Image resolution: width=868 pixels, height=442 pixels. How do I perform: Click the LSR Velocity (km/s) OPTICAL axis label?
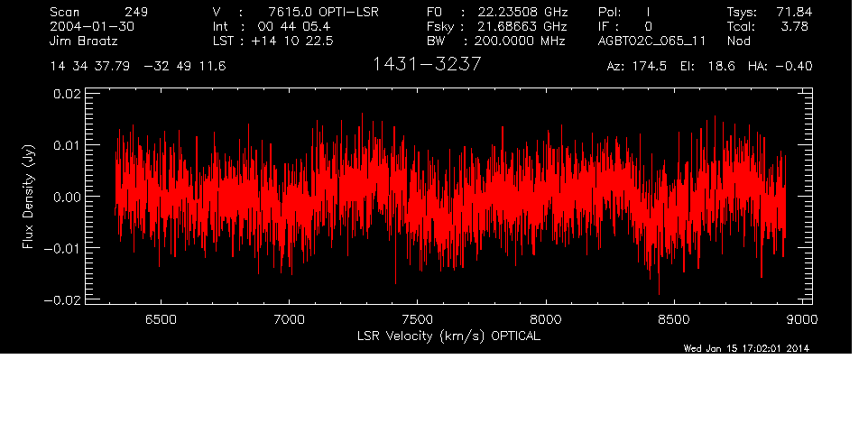click(448, 336)
